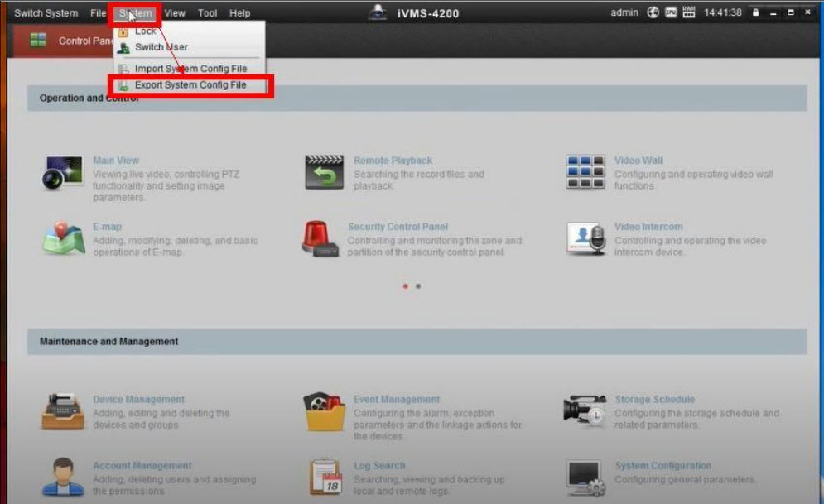This screenshot has width=824, height=504.
Task: Open the View menu
Action: point(175,13)
